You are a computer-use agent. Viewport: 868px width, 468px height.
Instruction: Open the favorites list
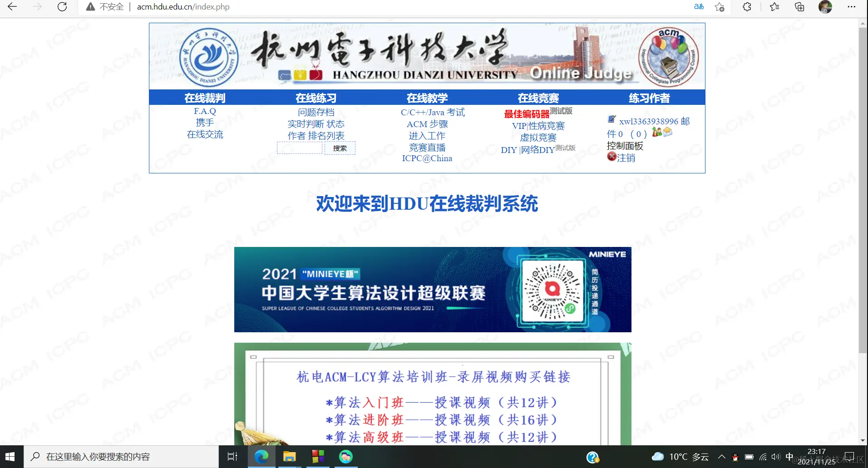pyautogui.click(x=774, y=7)
